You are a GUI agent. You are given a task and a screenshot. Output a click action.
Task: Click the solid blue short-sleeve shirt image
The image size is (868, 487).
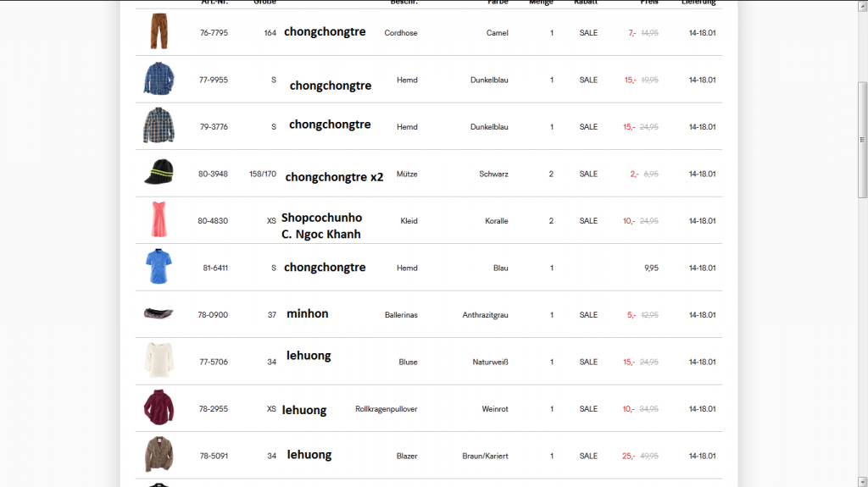[159, 267]
